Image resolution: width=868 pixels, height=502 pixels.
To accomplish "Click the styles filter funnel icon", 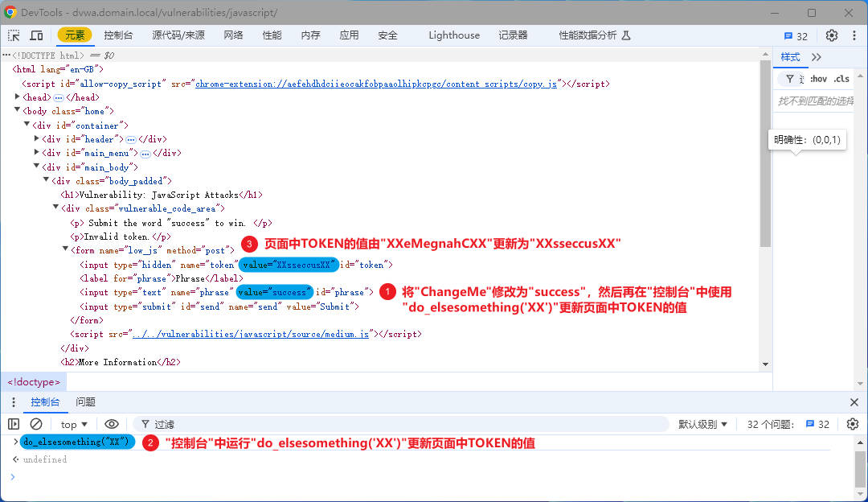I will click(x=790, y=79).
